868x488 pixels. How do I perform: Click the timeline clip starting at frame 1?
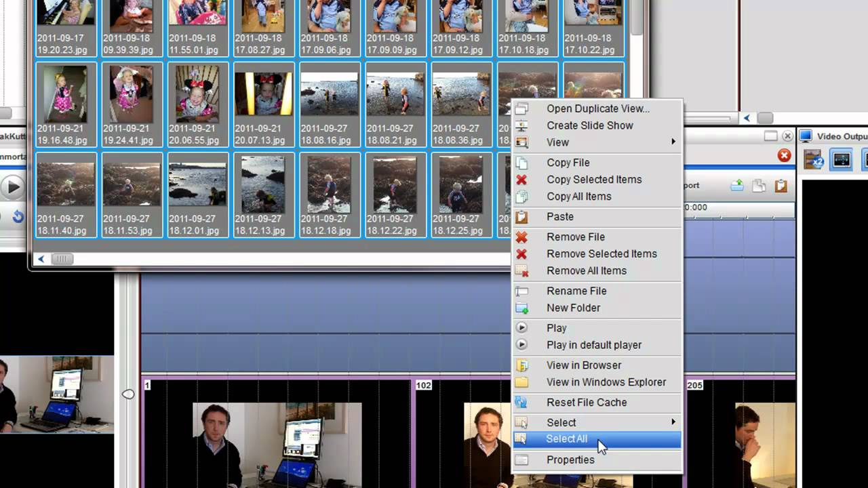277,434
